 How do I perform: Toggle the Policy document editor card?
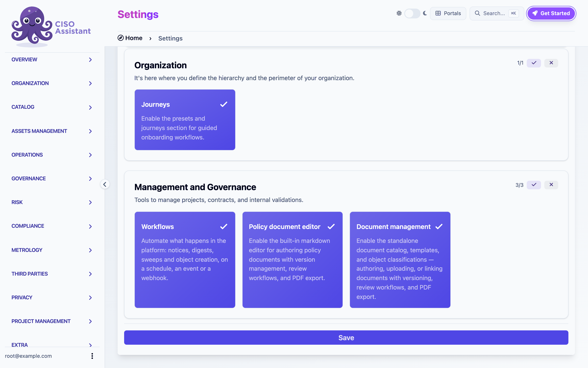[293, 260]
